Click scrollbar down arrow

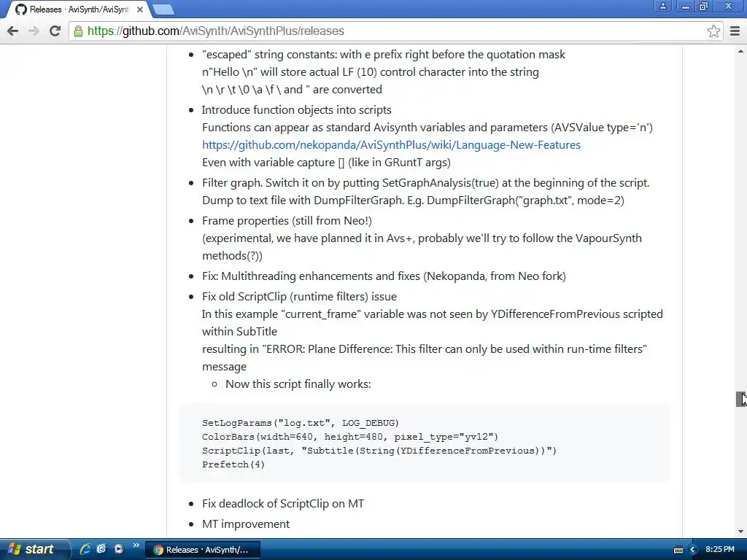[741, 532]
